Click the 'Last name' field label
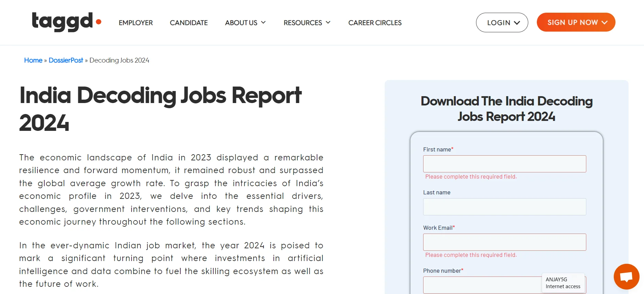 437,192
